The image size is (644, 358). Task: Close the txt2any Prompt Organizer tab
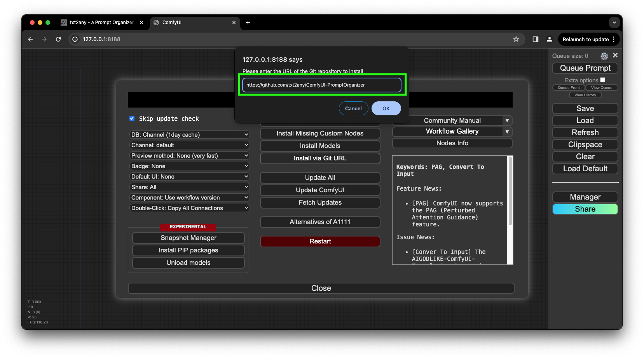pyautogui.click(x=141, y=23)
